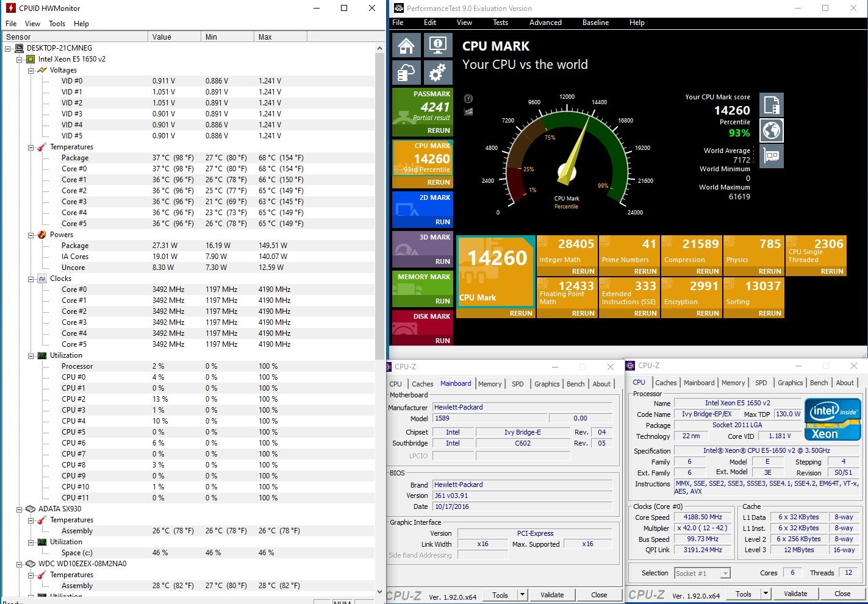Rerun the Floating Point Math test

583,313
